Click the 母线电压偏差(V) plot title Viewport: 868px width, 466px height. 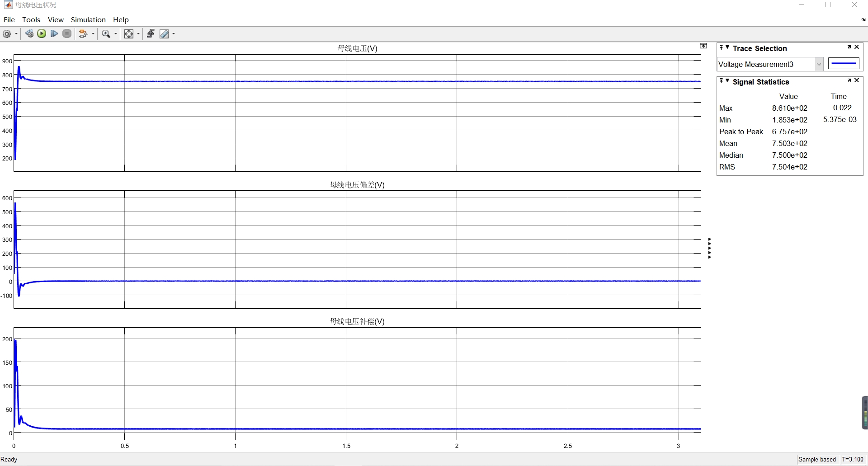point(357,185)
